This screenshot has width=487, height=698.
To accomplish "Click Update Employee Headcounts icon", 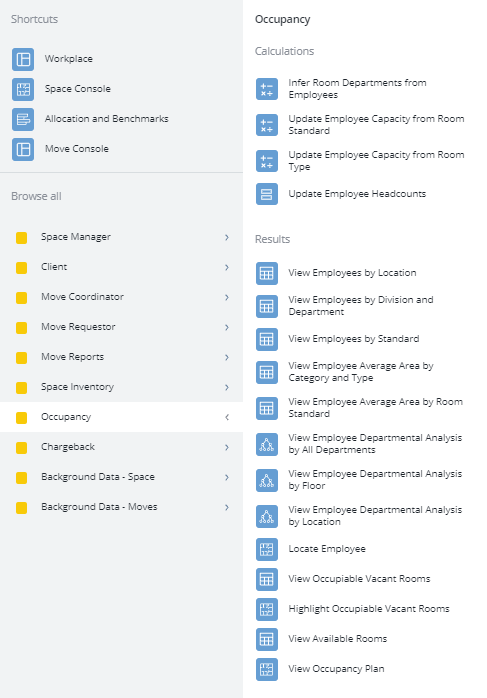I will (267, 194).
